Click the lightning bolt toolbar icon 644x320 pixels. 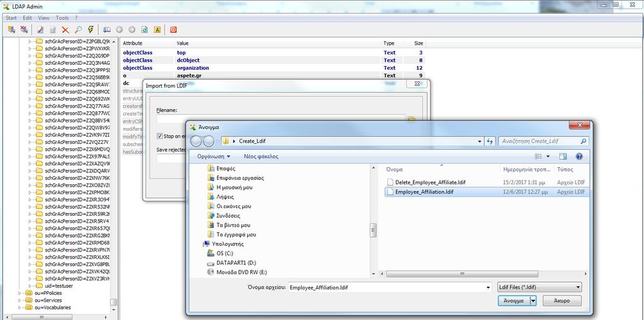coord(91,30)
